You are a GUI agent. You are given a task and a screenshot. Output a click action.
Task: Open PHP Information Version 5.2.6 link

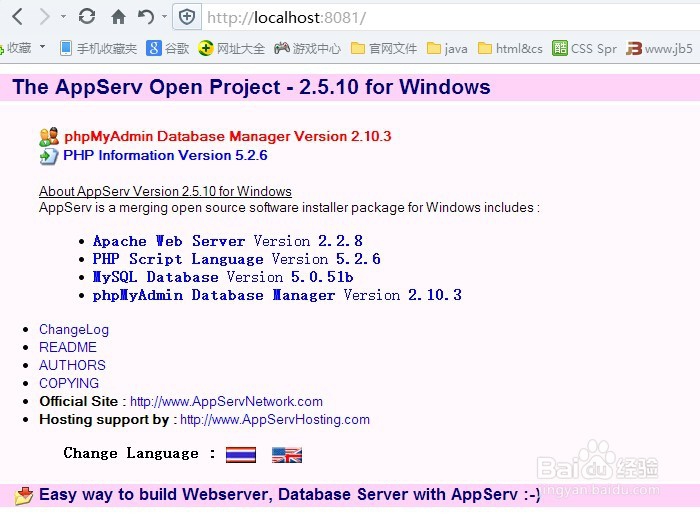coord(165,155)
